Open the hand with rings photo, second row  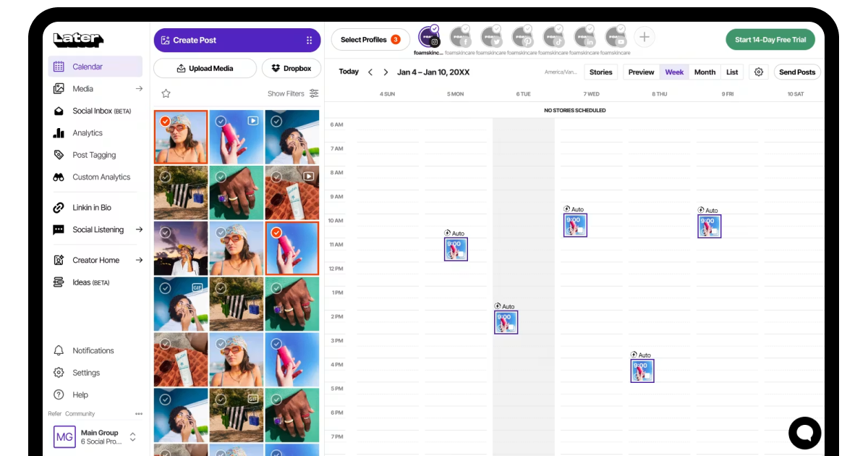click(237, 193)
